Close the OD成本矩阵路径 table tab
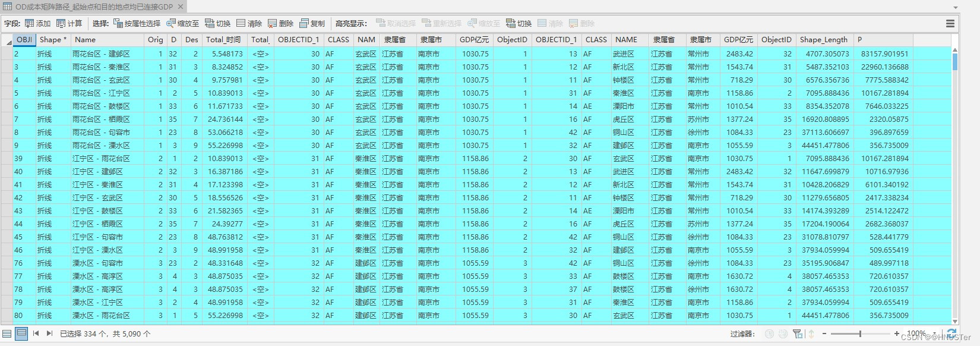 point(181,7)
